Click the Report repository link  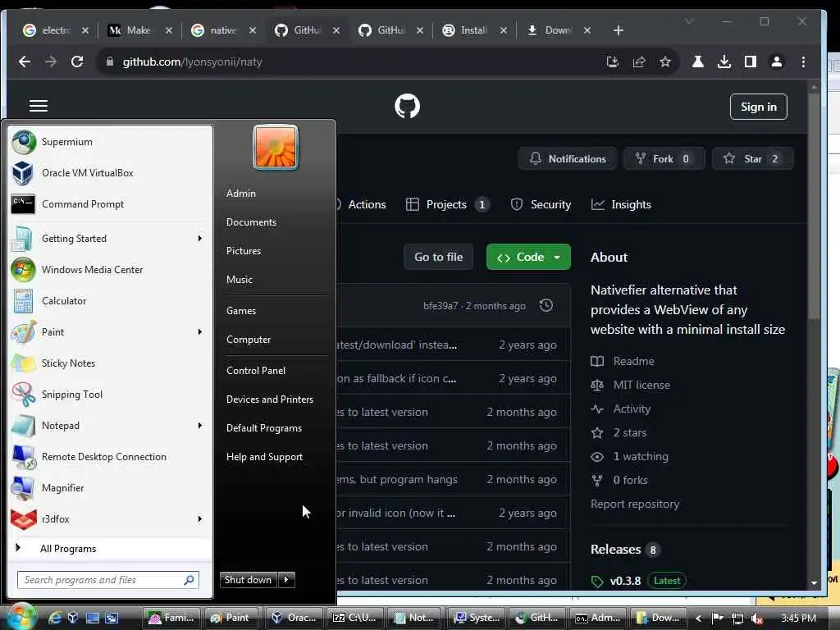[x=635, y=504]
